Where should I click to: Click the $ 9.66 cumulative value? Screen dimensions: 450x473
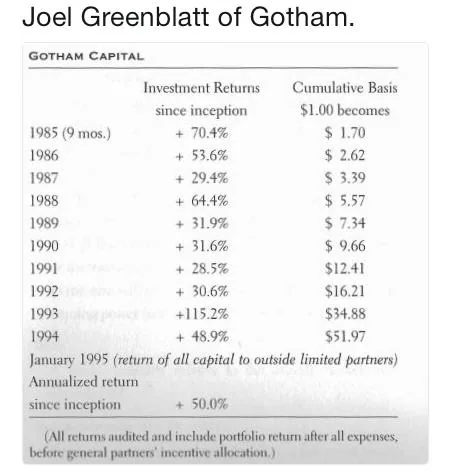(x=345, y=246)
